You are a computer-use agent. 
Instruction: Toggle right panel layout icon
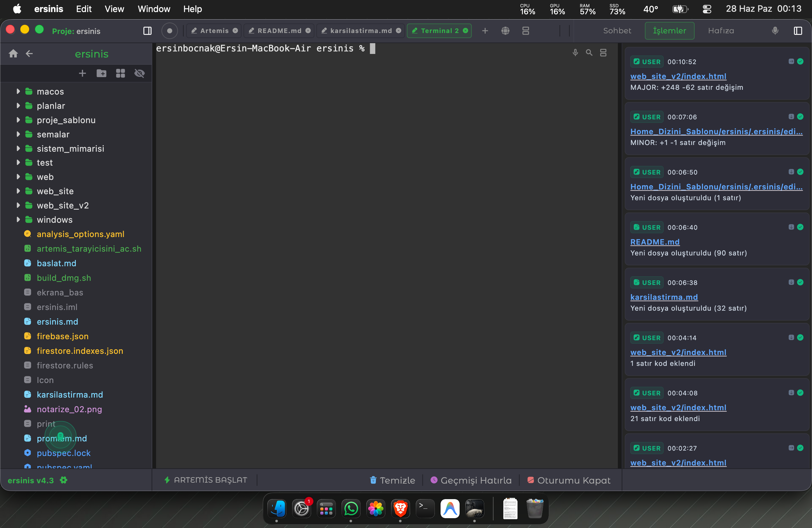coord(798,31)
